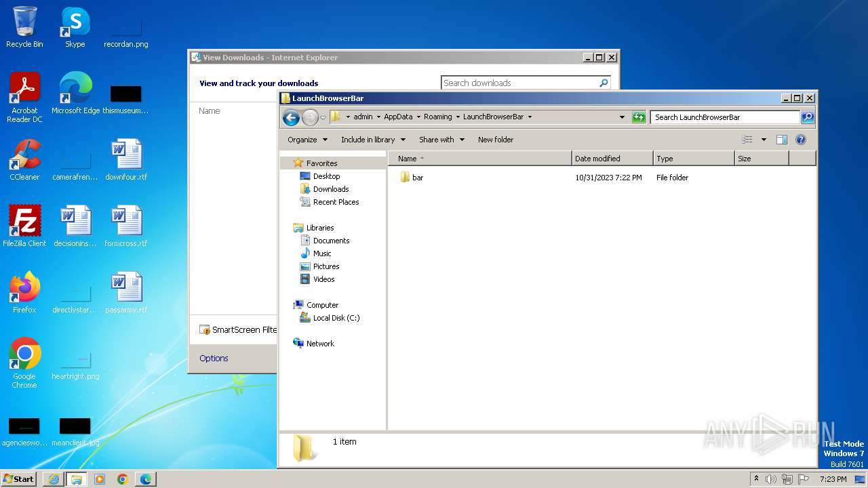Click Options link in View Downloads window
Screen dimensions: 868x488
point(214,359)
